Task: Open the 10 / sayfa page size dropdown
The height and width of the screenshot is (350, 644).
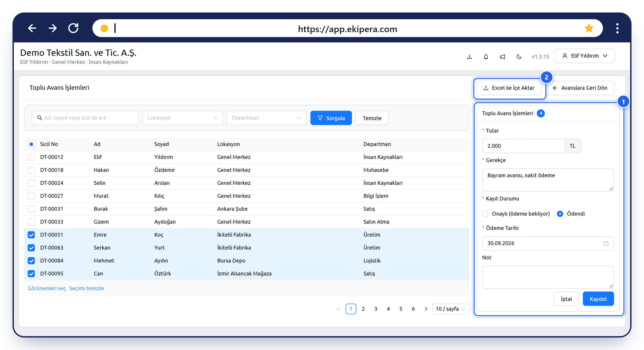Action: [450, 309]
